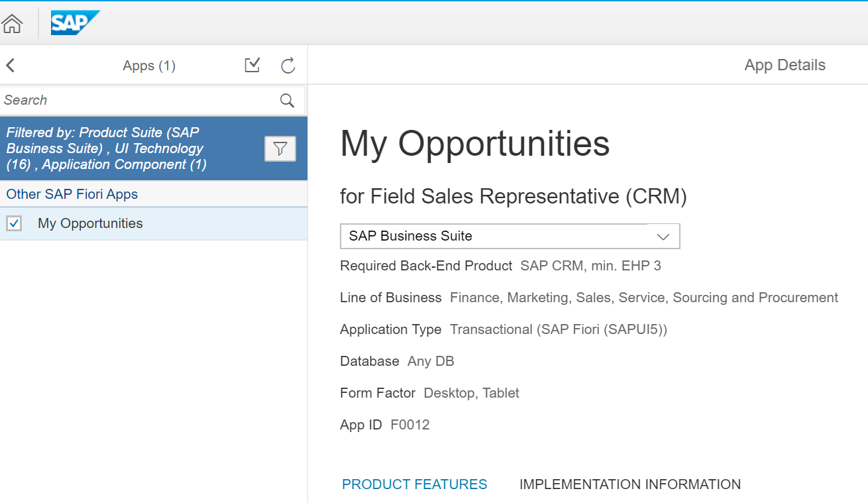Click the back arrow above the apps list
Screen dimensions: 868x503
(x=11, y=65)
